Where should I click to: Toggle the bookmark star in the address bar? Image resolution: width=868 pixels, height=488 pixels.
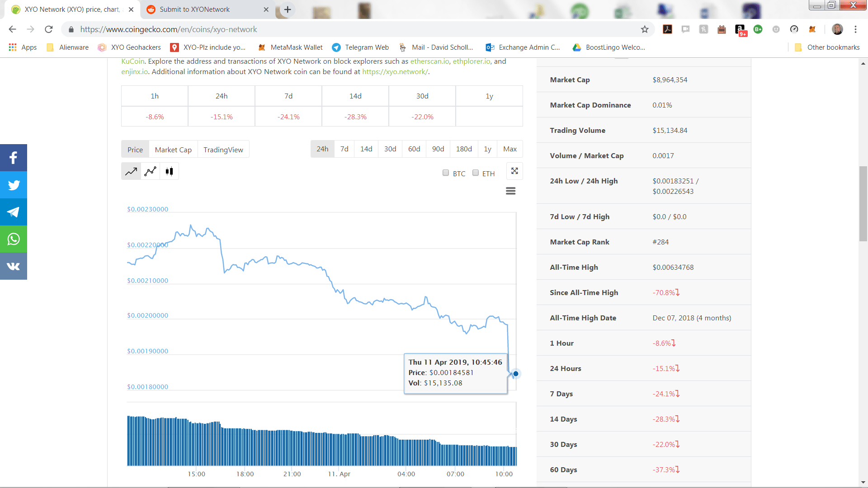point(644,29)
